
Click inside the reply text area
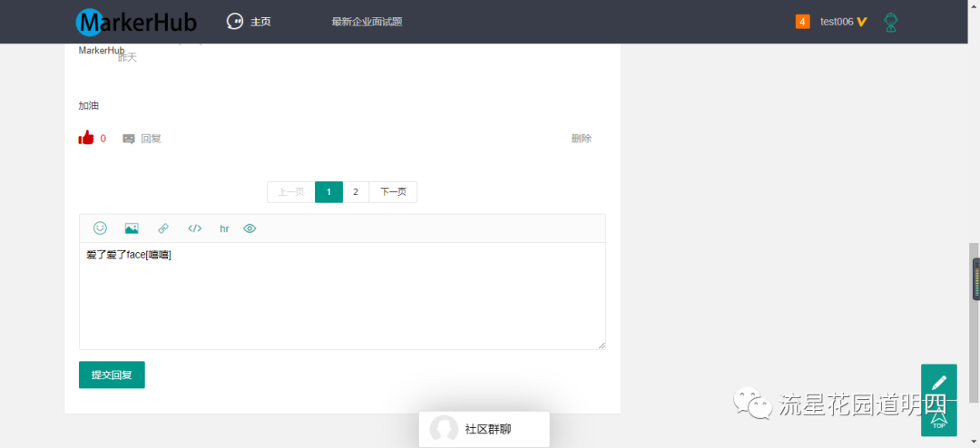click(x=342, y=297)
